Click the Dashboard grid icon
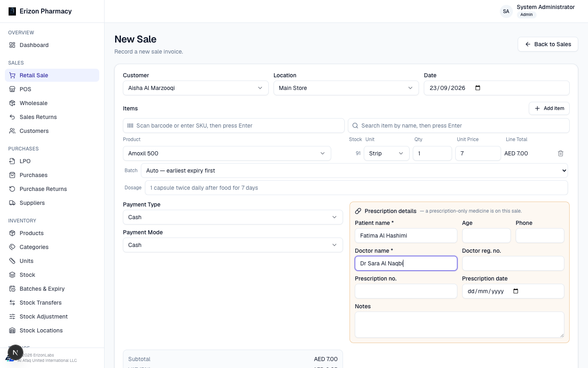 [12, 45]
